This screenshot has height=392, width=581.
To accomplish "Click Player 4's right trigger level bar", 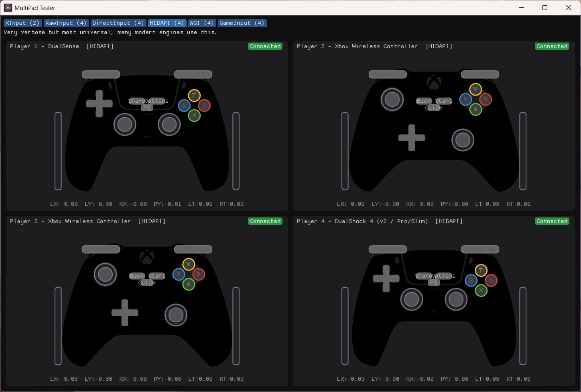I will pyautogui.click(x=523, y=326).
